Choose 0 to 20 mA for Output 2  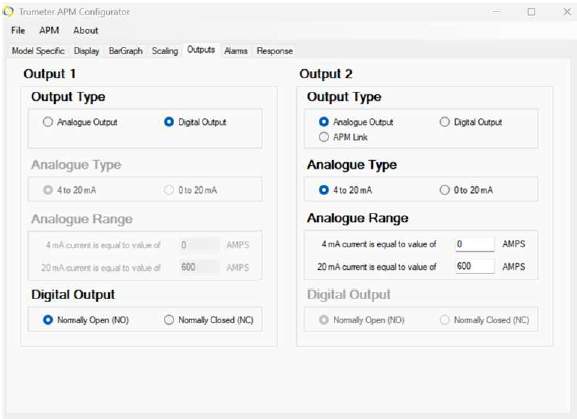coord(466,190)
